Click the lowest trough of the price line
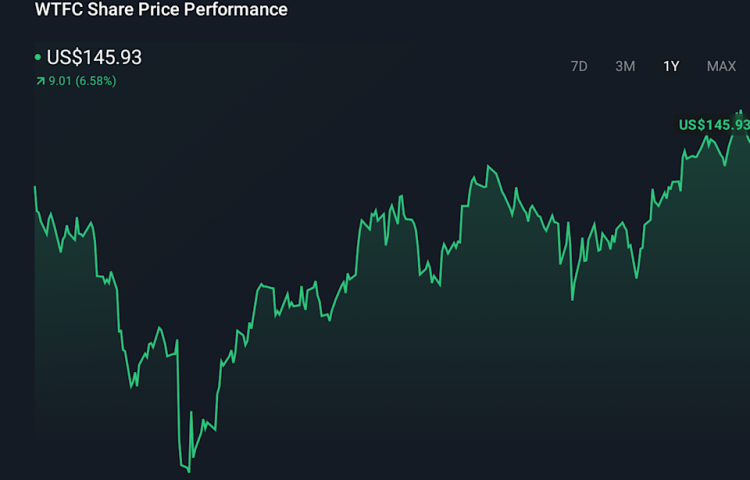 188,470
